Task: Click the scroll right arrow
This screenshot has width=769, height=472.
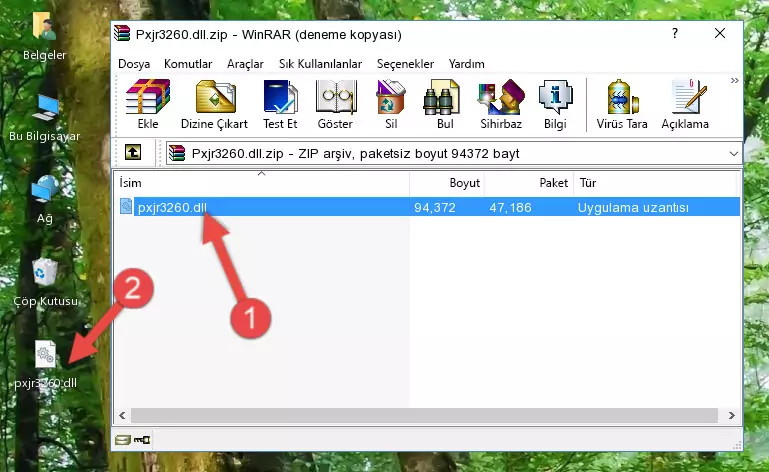Action: click(731, 416)
